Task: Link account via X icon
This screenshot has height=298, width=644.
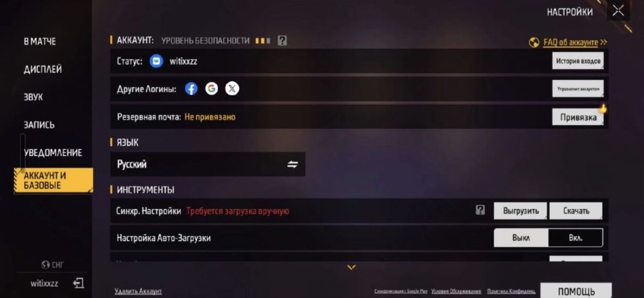Action: click(232, 88)
